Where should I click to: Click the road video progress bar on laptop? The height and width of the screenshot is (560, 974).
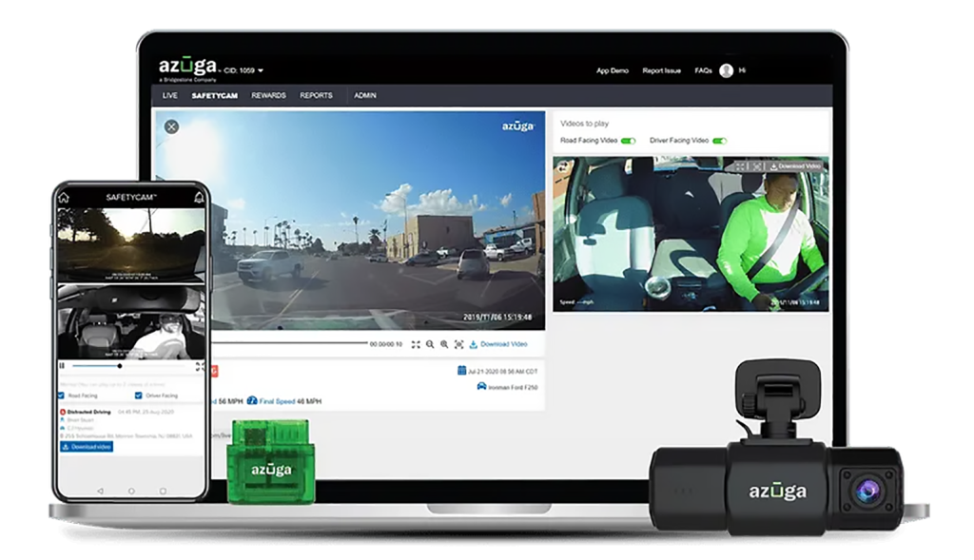[289, 342]
